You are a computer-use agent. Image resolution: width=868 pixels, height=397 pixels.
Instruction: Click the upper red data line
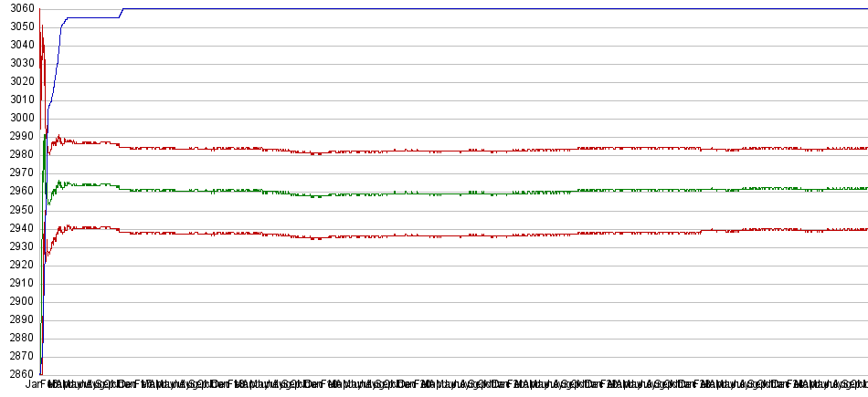457,151
